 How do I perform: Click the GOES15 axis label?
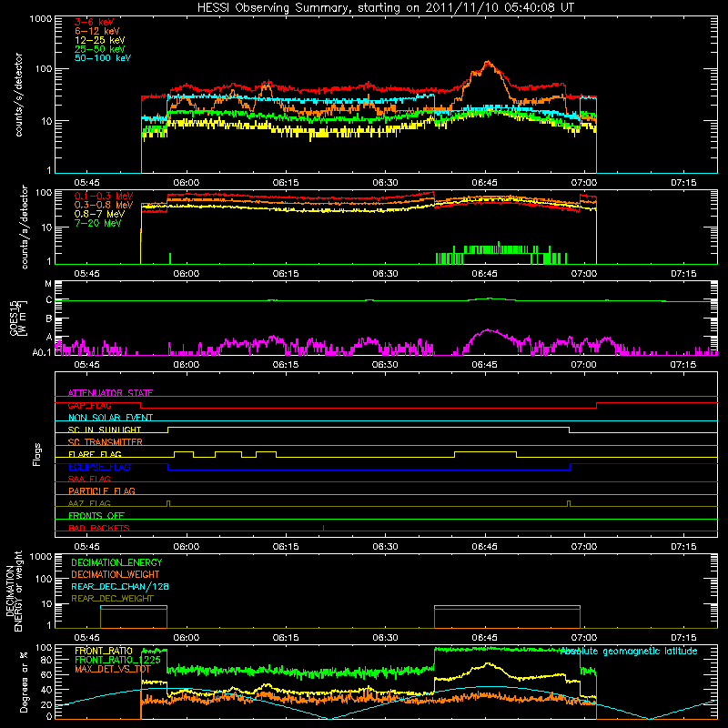[18, 318]
